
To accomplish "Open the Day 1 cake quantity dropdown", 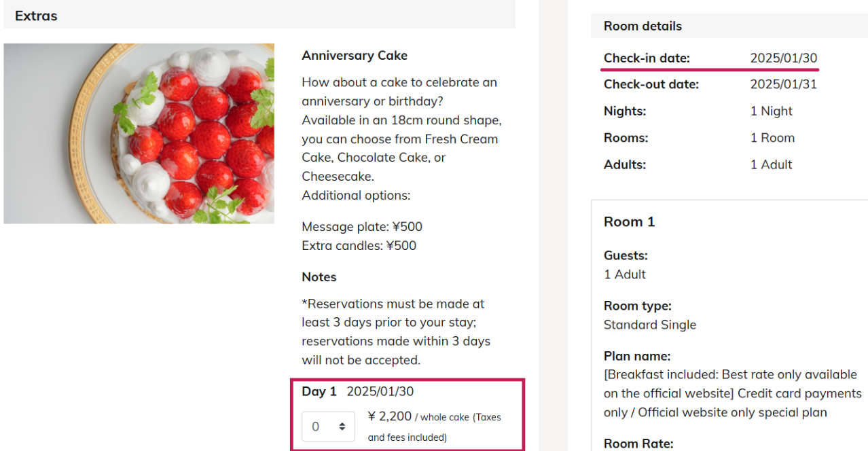I will click(x=328, y=427).
